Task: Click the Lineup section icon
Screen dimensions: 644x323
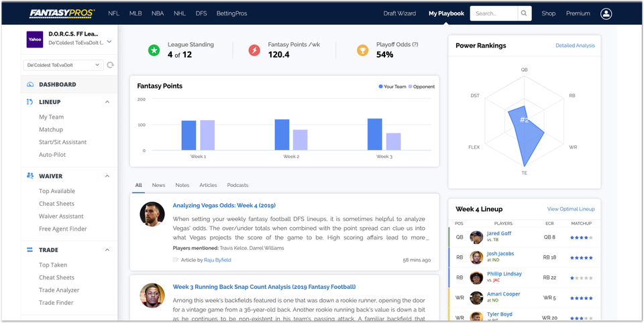Action: [x=30, y=102]
